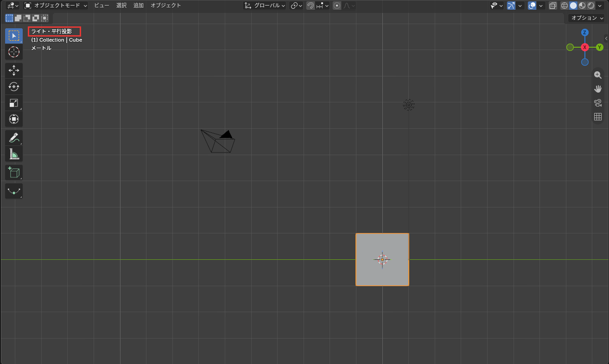Screen dimensions: 609x364
Task: Open the オブジェクトモード mode dropdown
Action: (x=56, y=6)
